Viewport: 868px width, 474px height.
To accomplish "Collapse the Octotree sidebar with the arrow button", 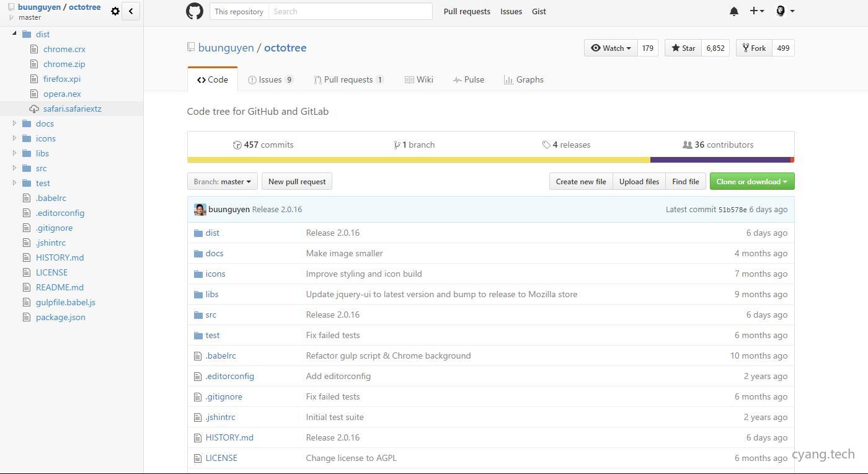I will (x=131, y=11).
